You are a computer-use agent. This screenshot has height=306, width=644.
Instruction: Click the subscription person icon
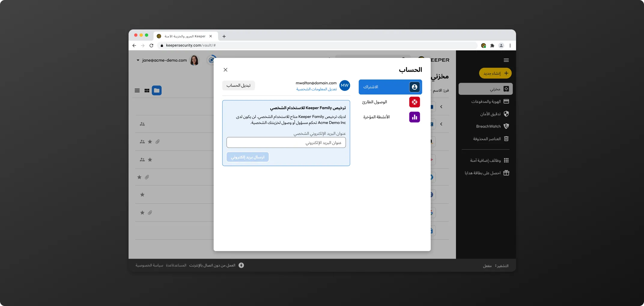click(x=415, y=87)
